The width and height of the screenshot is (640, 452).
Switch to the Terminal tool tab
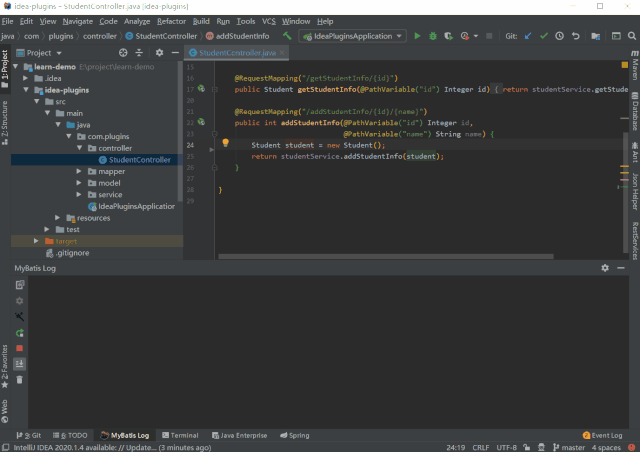coord(179,435)
